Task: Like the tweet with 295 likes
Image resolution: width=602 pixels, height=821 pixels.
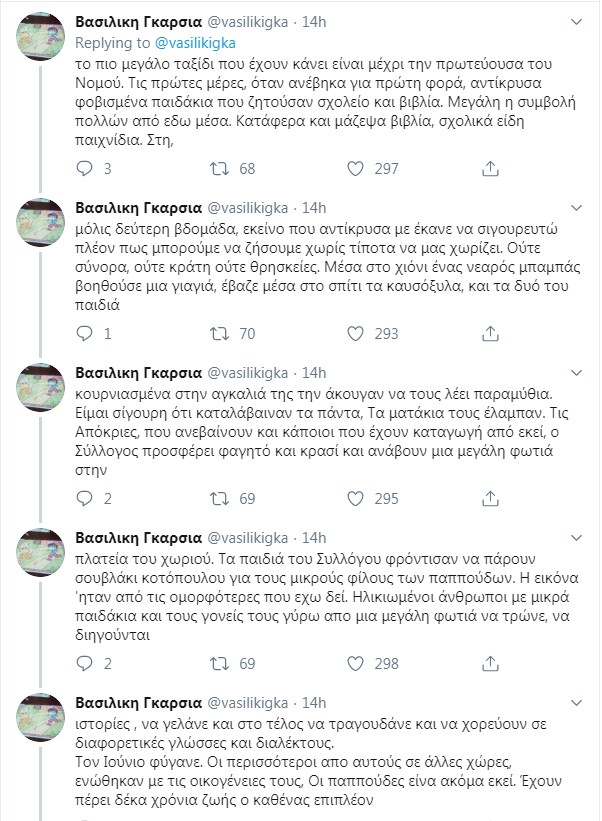Action: [355, 498]
